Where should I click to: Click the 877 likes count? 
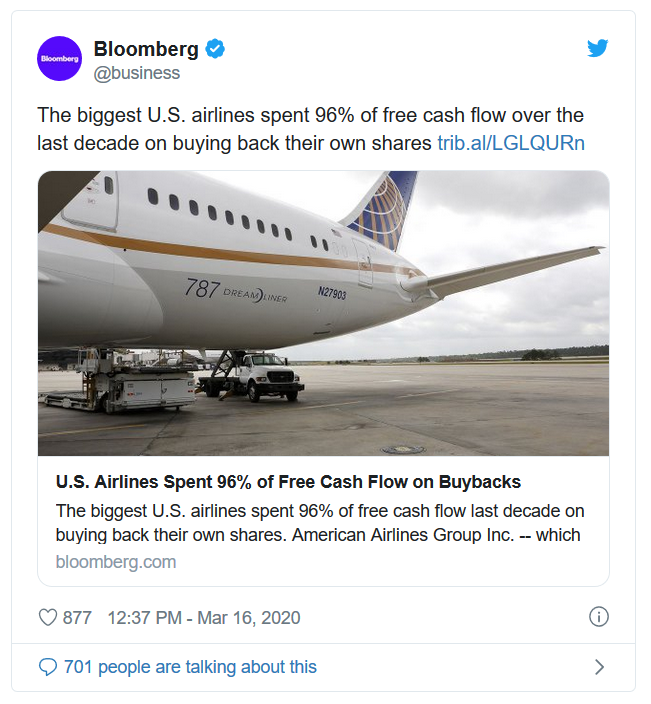(x=77, y=618)
